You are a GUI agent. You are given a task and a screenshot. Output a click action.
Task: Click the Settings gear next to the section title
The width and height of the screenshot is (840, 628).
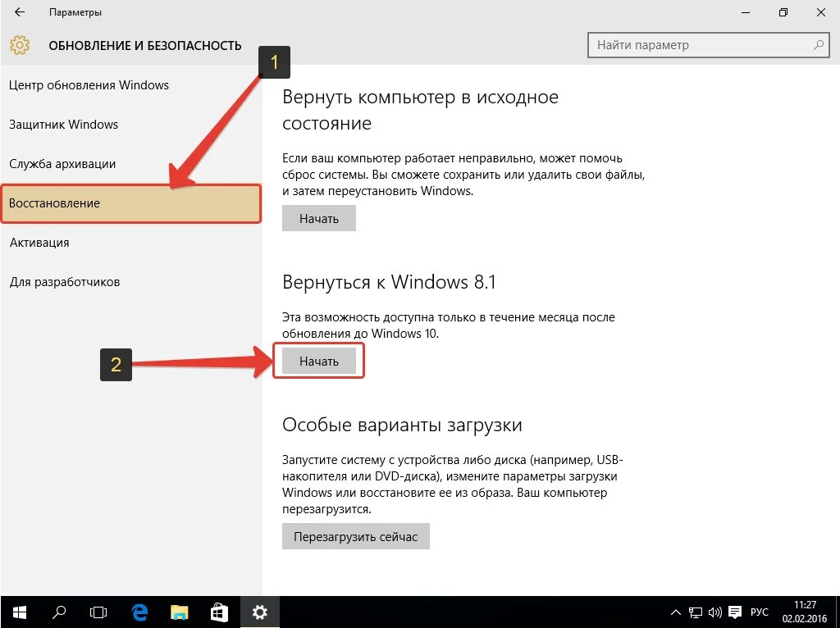coord(20,45)
